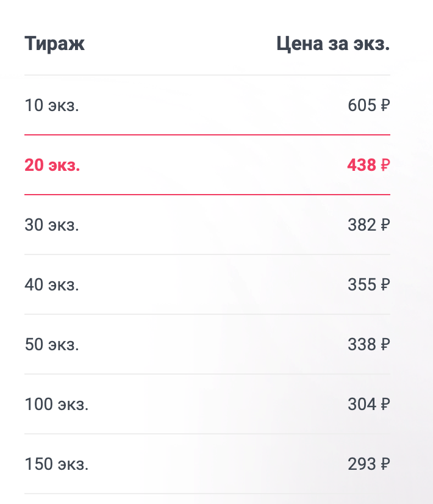Select the highlighted 20 экз. option
Image resolution: width=433 pixels, height=504 pixels.
pos(52,165)
